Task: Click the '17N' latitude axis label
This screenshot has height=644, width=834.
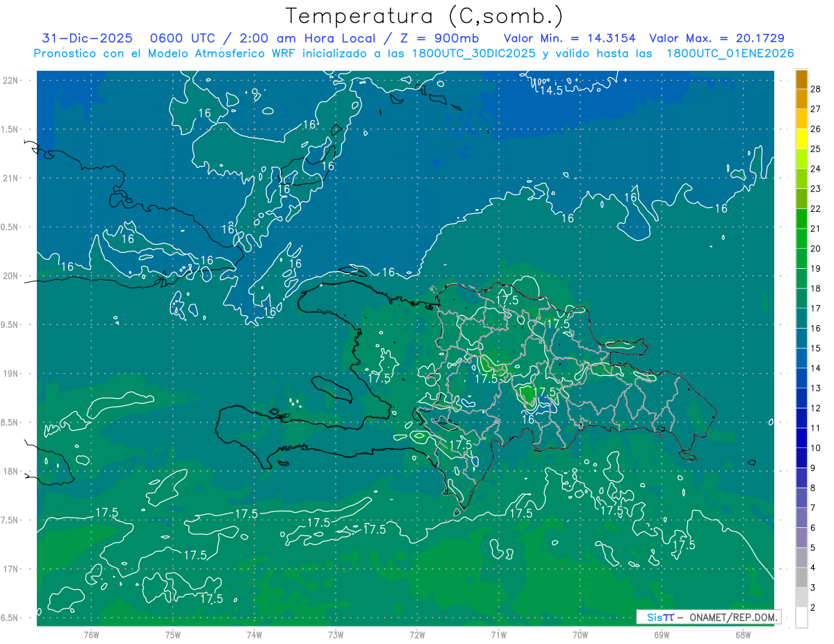Action: [x=11, y=569]
